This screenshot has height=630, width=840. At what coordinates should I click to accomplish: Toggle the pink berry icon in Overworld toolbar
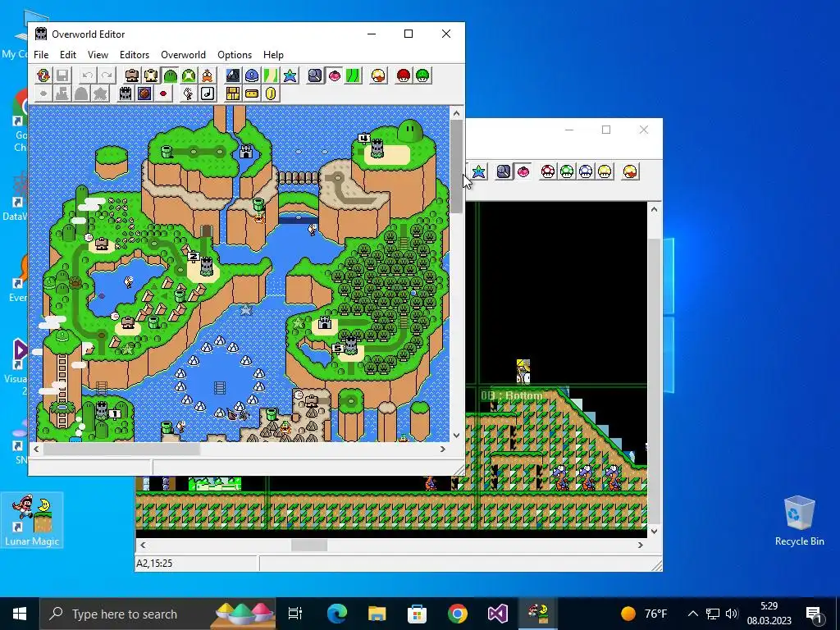pyautogui.click(x=335, y=75)
